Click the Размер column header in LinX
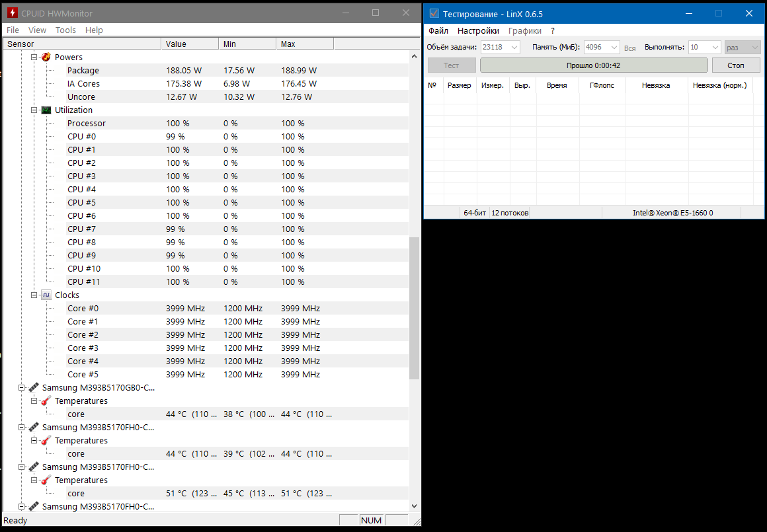767x532 pixels. pos(460,85)
